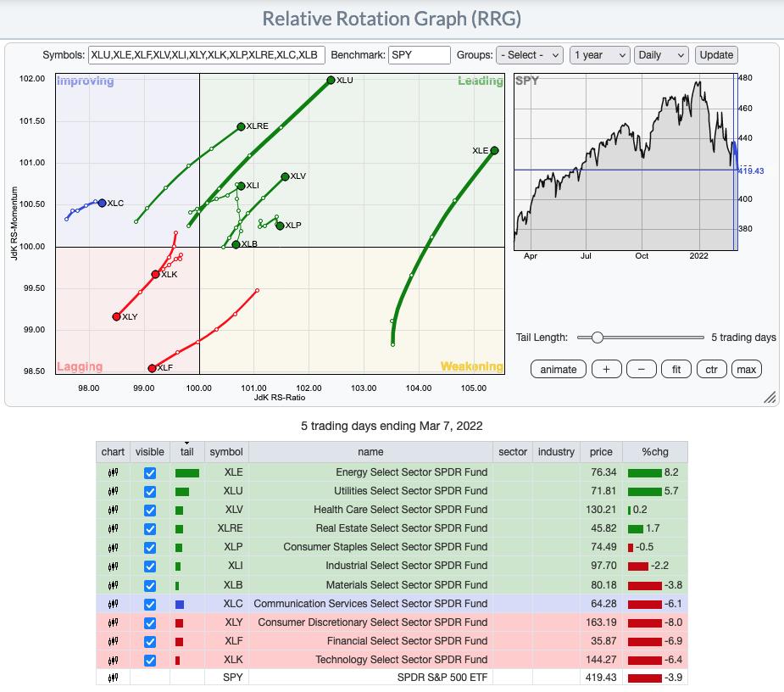Click the max button
The width and height of the screenshot is (784, 692).
747,369
